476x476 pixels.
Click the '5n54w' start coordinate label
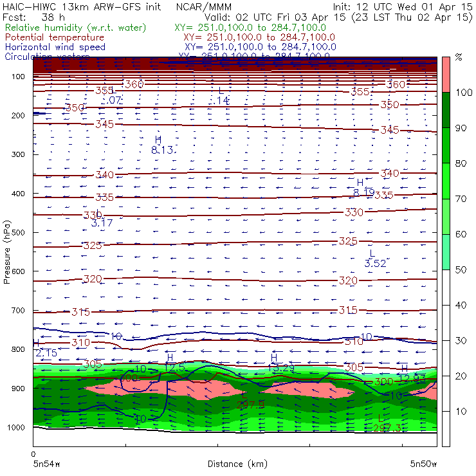tap(47, 464)
